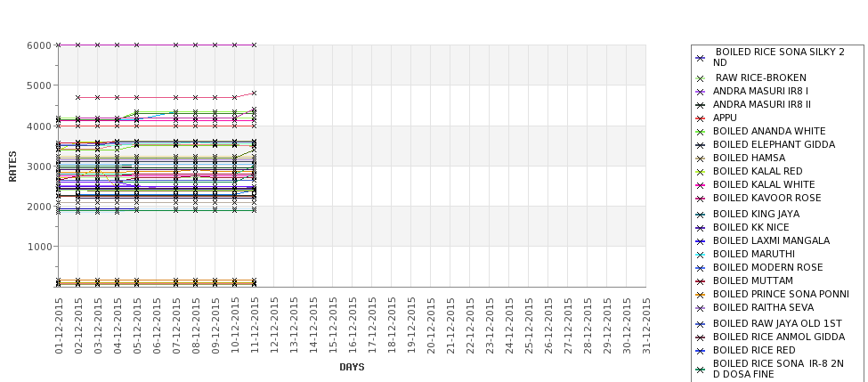Select the 17-12-2015 date tick
868x382 pixels.
tap(372, 326)
